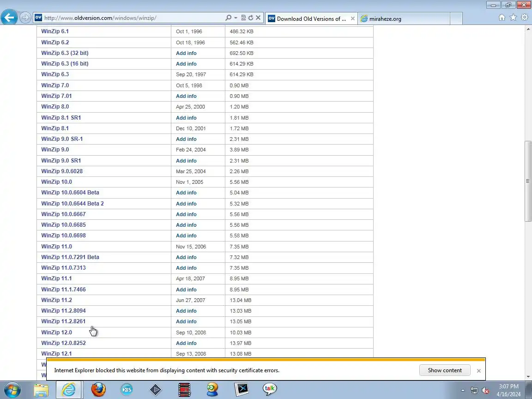
Task: Close the Download Old Versions tab
Action: coord(352,18)
